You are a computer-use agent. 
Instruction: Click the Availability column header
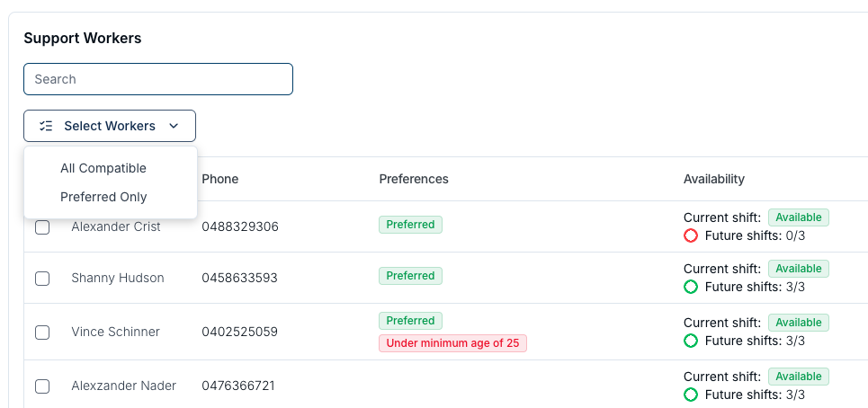713,179
